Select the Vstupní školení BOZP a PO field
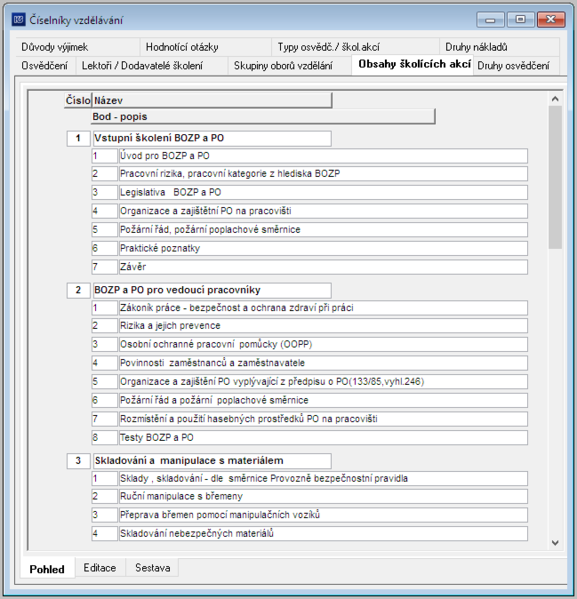 pos(212,138)
